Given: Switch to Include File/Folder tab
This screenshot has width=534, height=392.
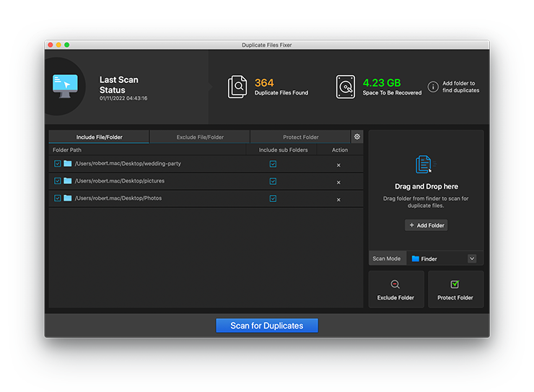Looking at the screenshot, I should pyautogui.click(x=99, y=137).
